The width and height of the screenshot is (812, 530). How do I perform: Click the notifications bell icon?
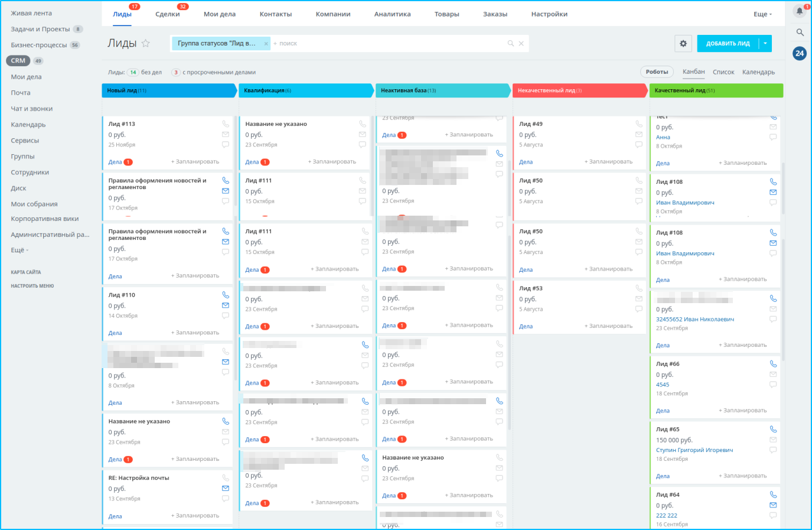pyautogui.click(x=800, y=11)
